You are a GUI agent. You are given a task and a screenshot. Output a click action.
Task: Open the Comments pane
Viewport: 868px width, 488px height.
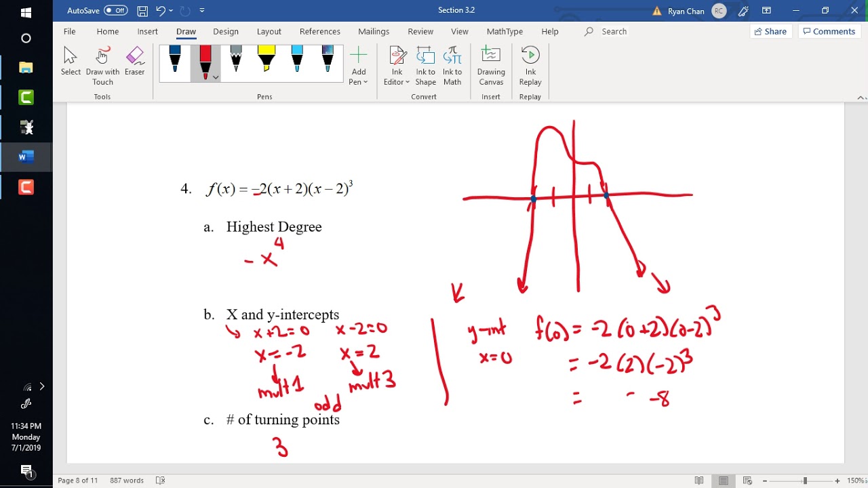(829, 31)
